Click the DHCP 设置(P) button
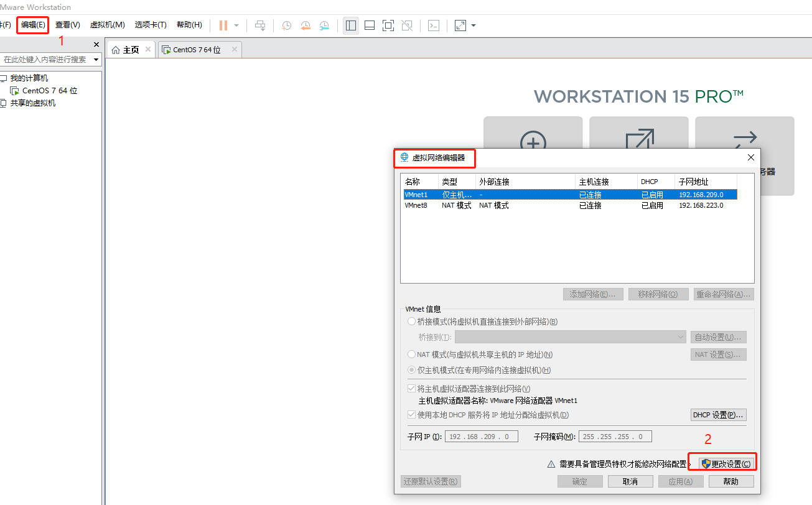Image resolution: width=812 pixels, height=505 pixels. coord(719,415)
